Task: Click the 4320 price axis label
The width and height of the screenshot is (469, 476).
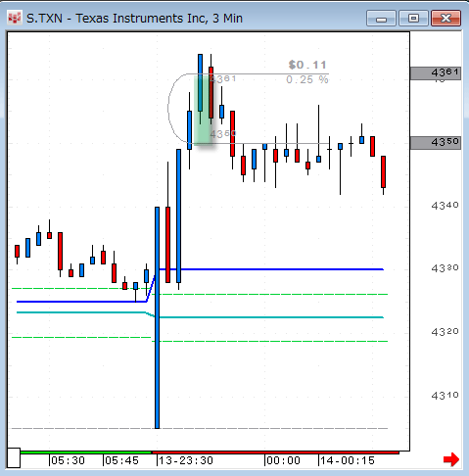Action: tap(445, 332)
